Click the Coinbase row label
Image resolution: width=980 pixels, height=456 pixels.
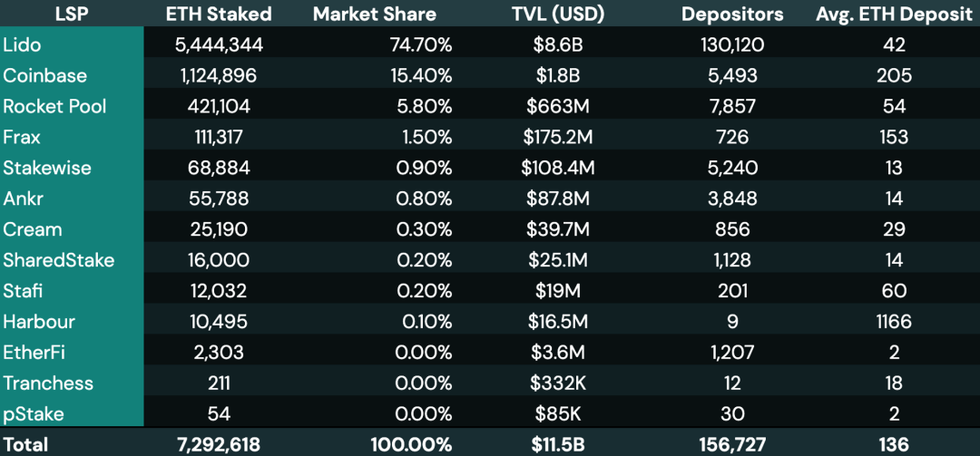tap(43, 75)
